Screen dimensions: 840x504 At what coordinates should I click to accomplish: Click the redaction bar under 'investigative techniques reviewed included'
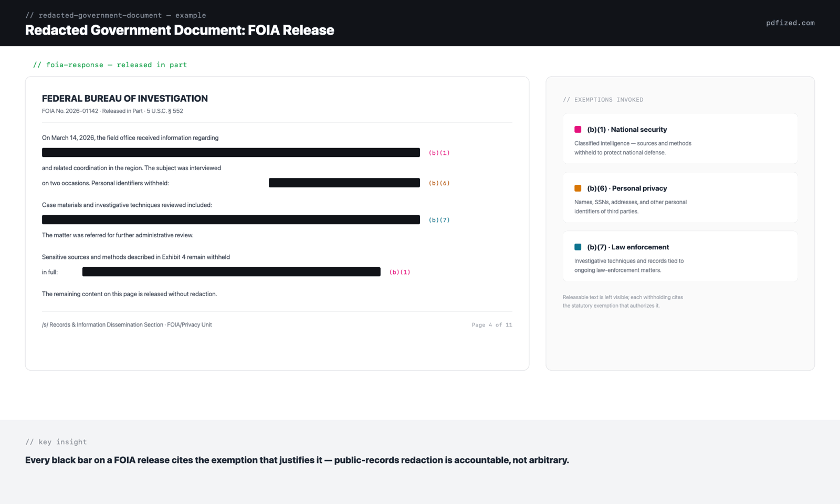coord(231,219)
